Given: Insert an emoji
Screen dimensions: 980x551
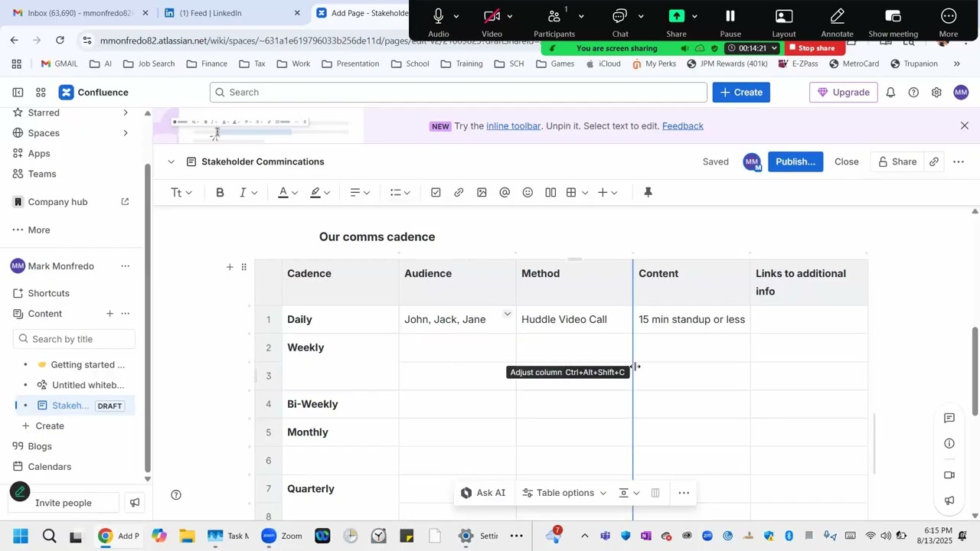Looking at the screenshot, I should pos(528,193).
